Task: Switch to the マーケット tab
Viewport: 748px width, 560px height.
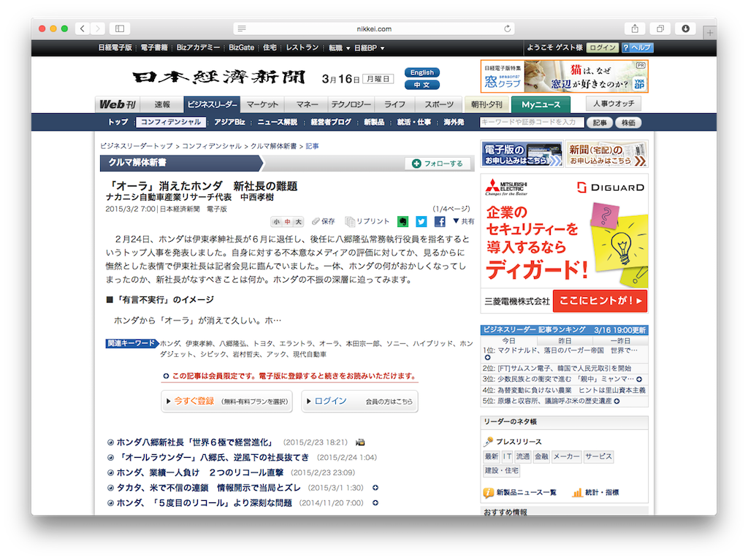Action: click(262, 104)
